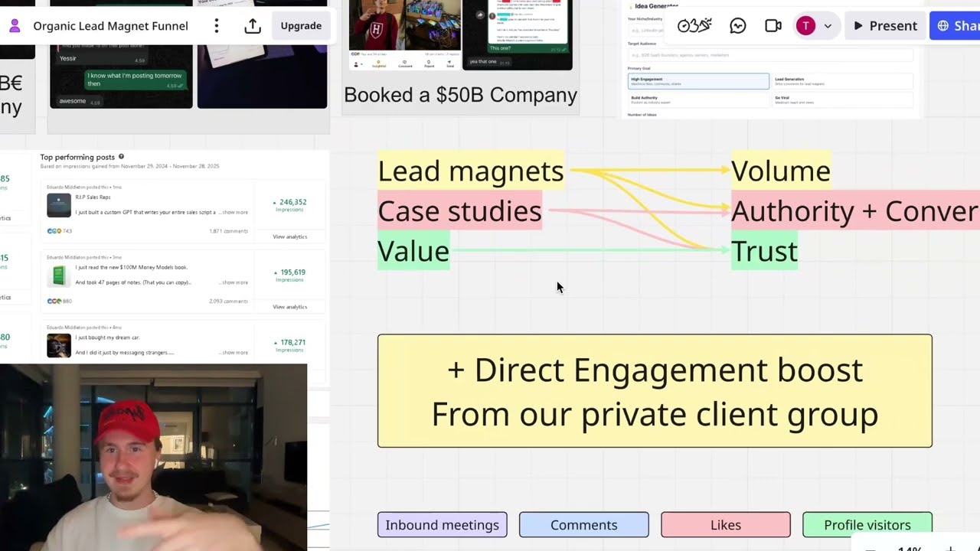The height and width of the screenshot is (551, 980).
Task: Click the Target Audience input field
Action: pyautogui.click(x=770, y=55)
